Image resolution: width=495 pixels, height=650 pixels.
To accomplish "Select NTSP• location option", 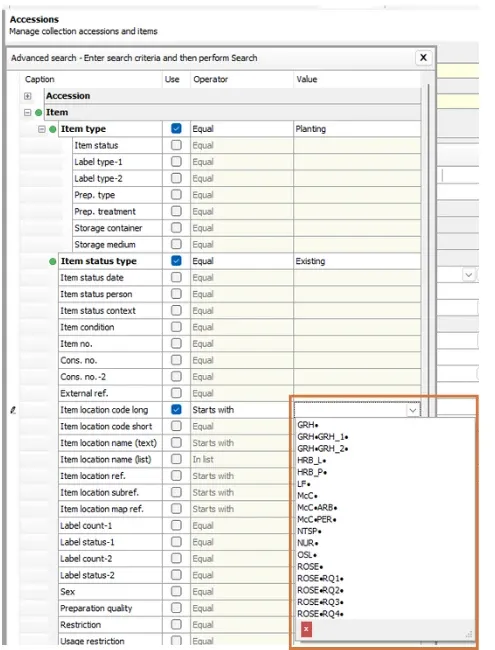I will tap(309, 531).
